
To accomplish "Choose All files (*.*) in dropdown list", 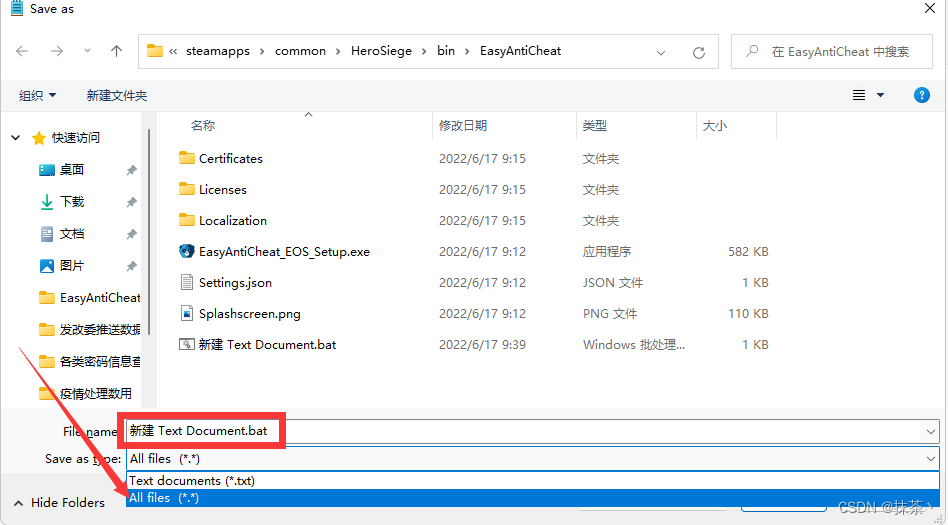I will coord(533,498).
